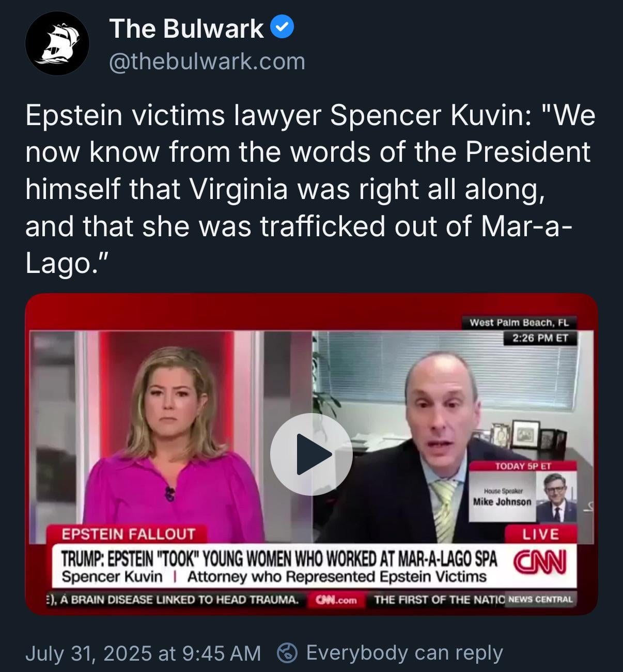Click the CNN logo in video

click(x=540, y=562)
